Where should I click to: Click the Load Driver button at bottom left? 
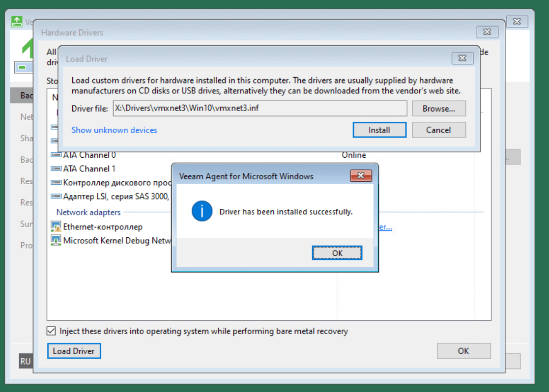(74, 351)
